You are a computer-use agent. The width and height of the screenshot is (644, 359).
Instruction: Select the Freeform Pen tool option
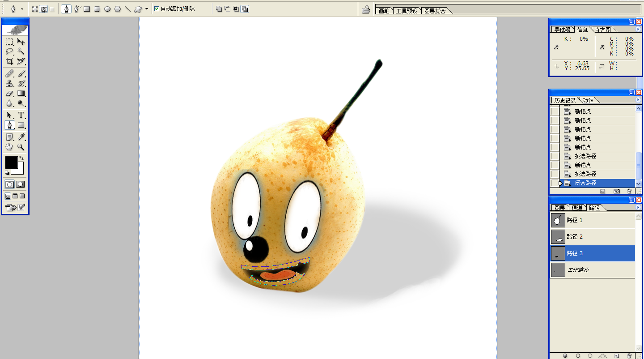77,9
